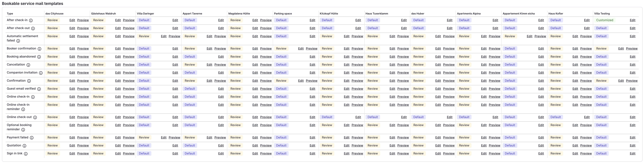This screenshot has height=163, width=644.
Task: Open info for Optional booking reminder
Action: point(23,130)
